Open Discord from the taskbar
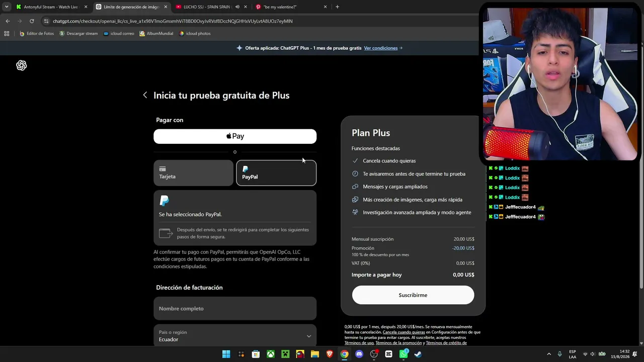 pos(359,354)
